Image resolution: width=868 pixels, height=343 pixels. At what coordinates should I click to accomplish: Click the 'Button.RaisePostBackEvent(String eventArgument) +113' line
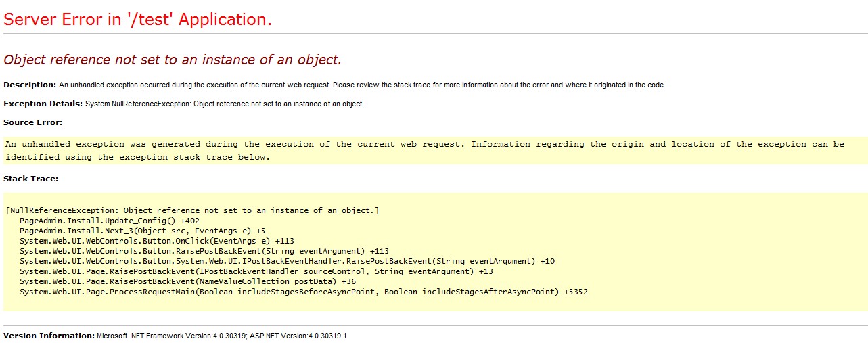point(204,251)
